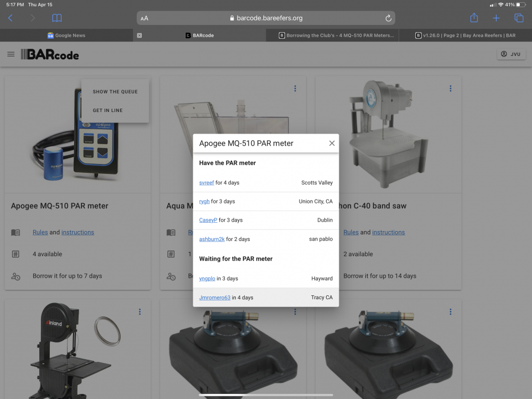The image size is (532, 399).
Task: Reload the page with refresh icon
Action: point(388,18)
